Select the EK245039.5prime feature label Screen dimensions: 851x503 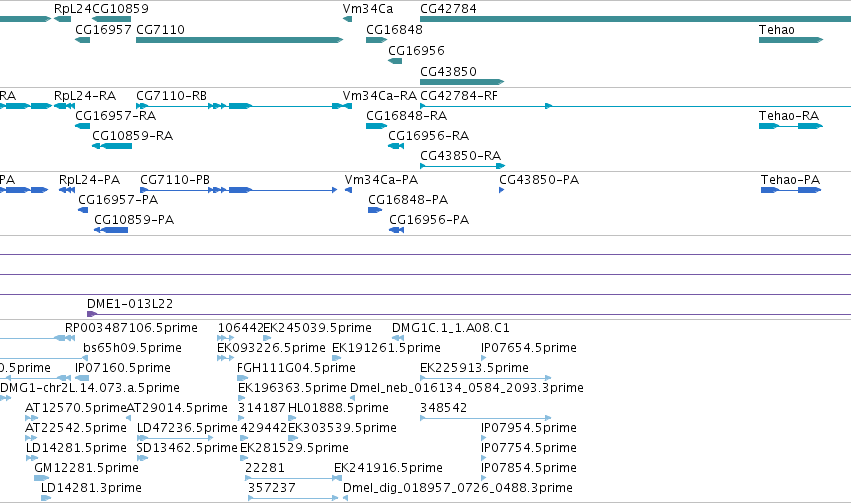[317, 328]
